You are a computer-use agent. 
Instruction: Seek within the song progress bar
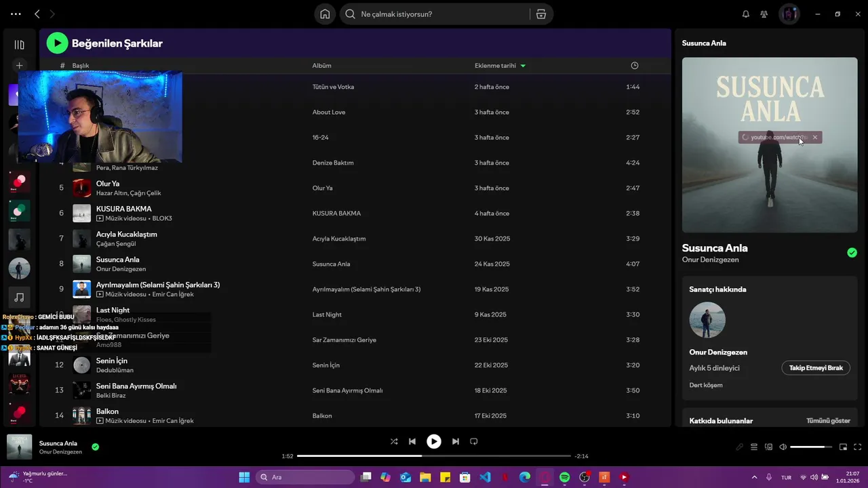coord(434,456)
